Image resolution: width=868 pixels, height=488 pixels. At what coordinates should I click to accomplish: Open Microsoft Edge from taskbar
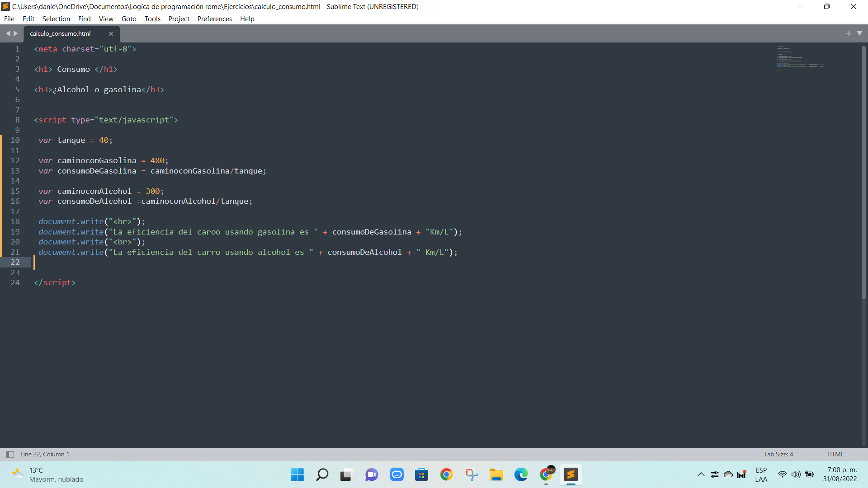pos(521,475)
